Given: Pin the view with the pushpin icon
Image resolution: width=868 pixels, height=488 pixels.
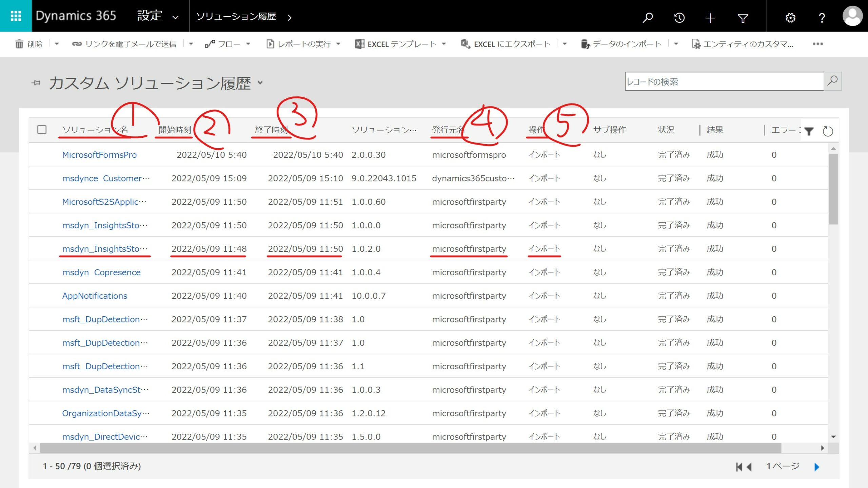Looking at the screenshot, I should click(x=36, y=82).
